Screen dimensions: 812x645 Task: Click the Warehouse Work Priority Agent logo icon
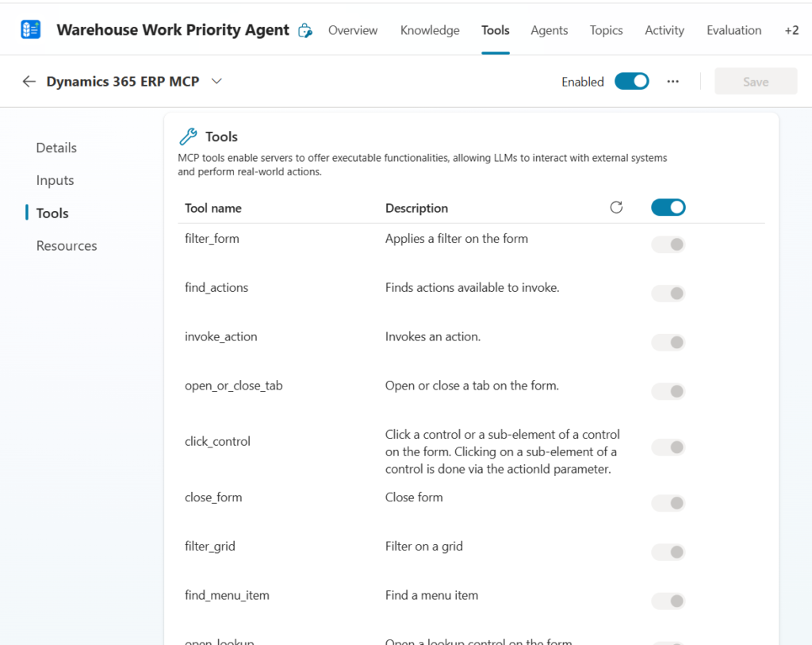click(30, 30)
